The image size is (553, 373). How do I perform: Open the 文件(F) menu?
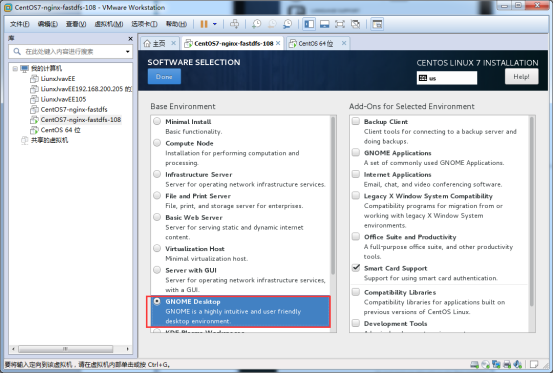19,24
